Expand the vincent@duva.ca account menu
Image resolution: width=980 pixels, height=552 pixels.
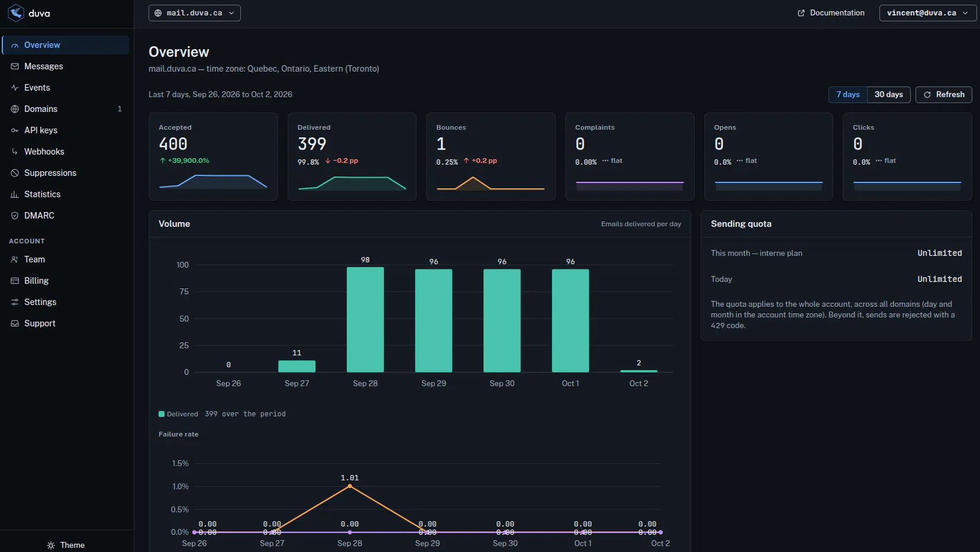(927, 13)
